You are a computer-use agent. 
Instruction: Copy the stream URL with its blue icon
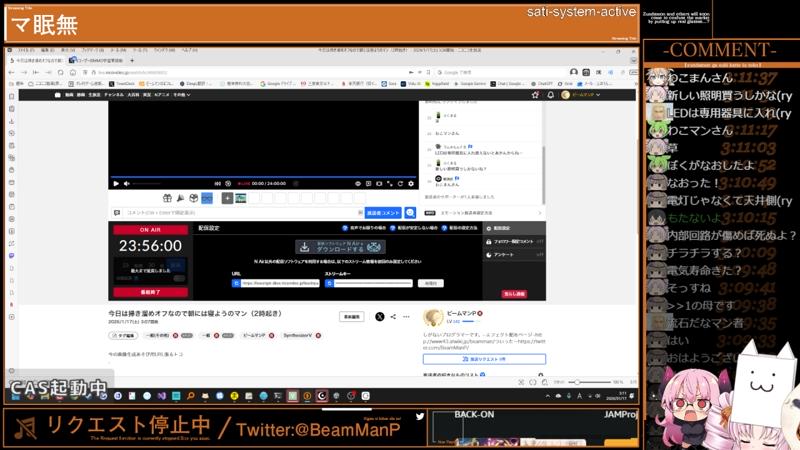[x=236, y=283]
